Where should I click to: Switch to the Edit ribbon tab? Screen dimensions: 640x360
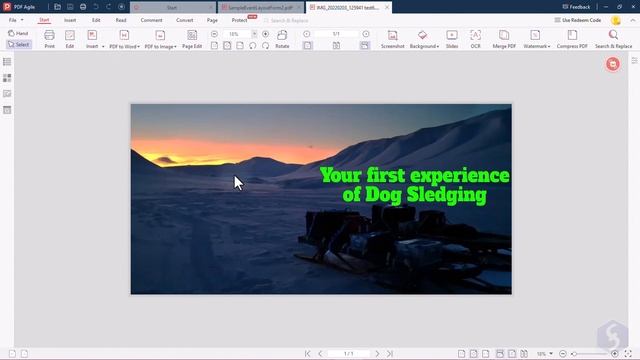click(x=96, y=20)
